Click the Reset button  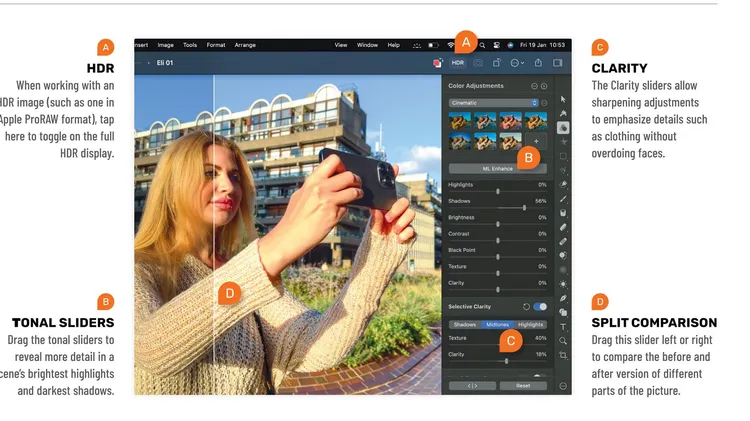click(x=523, y=386)
